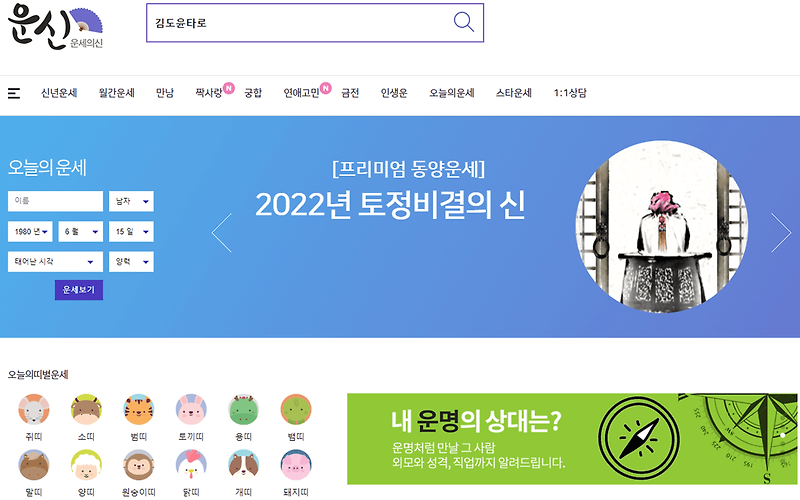Select the rat zodiac icon (쥐띠)
This screenshot has width=800, height=500.
point(34,409)
